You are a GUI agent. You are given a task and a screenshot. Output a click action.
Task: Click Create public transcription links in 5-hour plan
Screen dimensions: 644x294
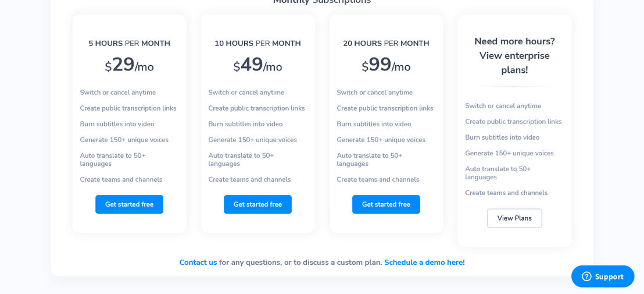128,108
